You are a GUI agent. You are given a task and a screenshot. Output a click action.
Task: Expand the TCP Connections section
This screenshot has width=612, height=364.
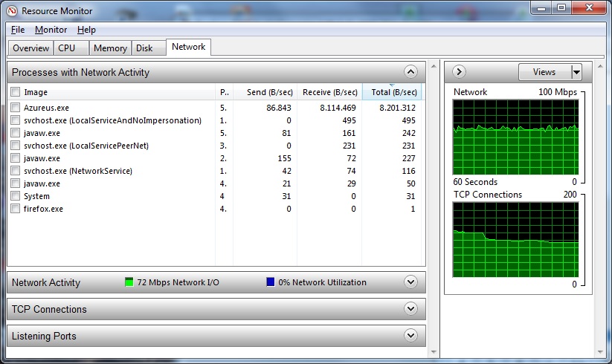[410, 309]
